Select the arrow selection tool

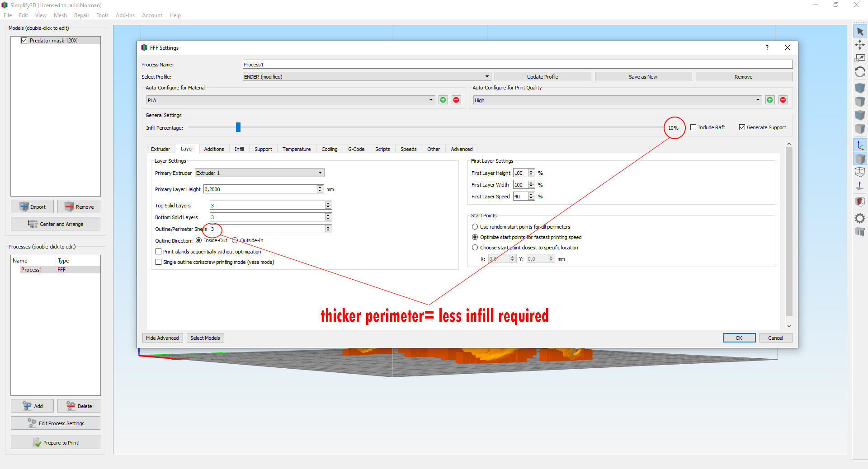[x=860, y=32]
